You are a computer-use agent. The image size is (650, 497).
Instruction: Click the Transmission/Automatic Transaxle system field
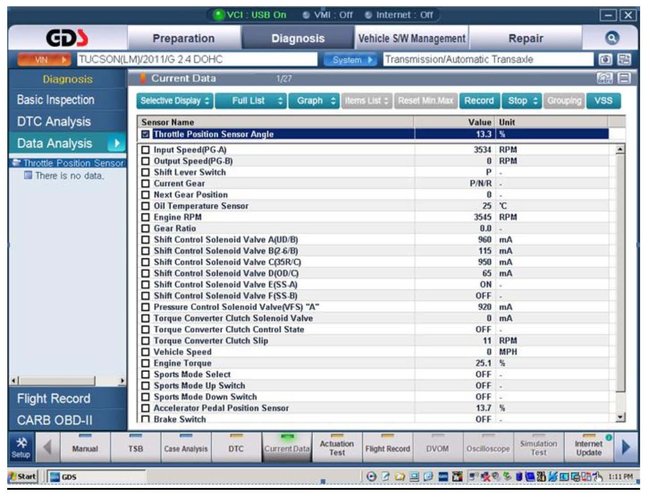click(488, 60)
